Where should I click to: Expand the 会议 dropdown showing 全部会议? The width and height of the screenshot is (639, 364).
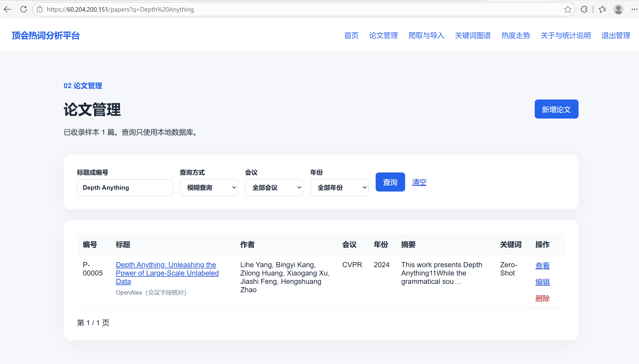tap(274, 187)
